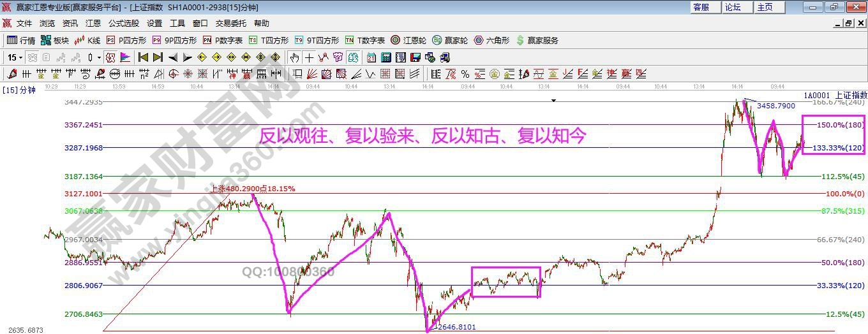Jump to first bar using skip-to-start arrow

tap(144, 57)
